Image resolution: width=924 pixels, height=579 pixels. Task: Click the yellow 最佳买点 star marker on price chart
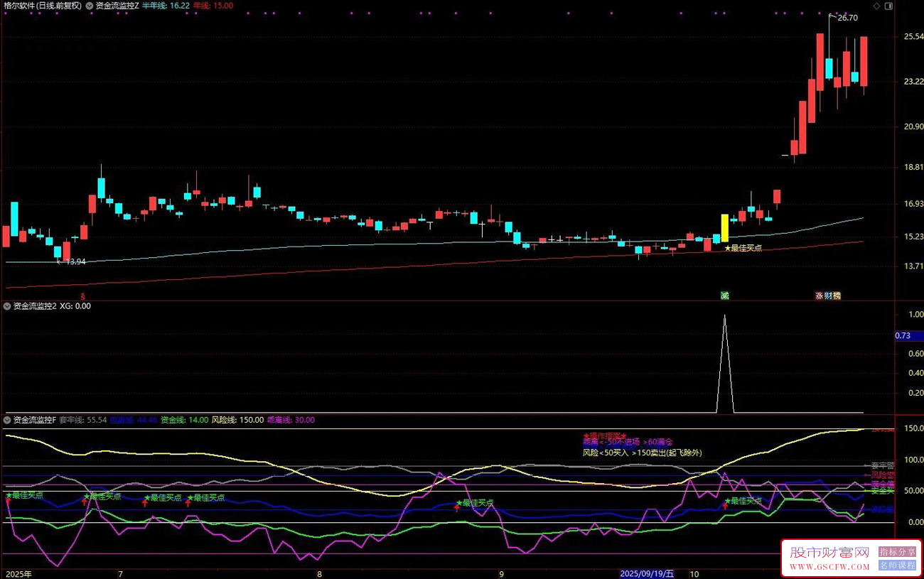tap(743, 248)
